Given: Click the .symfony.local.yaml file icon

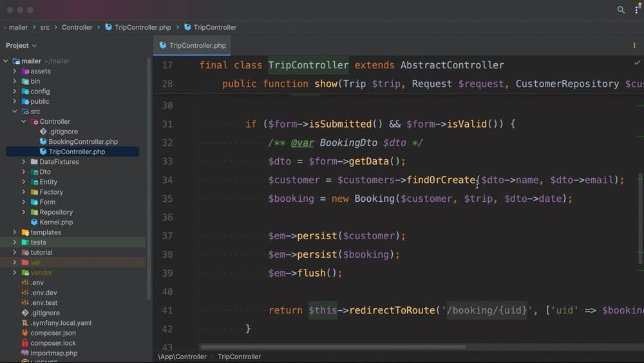Looking at the screenshot, I should (x=25, y=323).
